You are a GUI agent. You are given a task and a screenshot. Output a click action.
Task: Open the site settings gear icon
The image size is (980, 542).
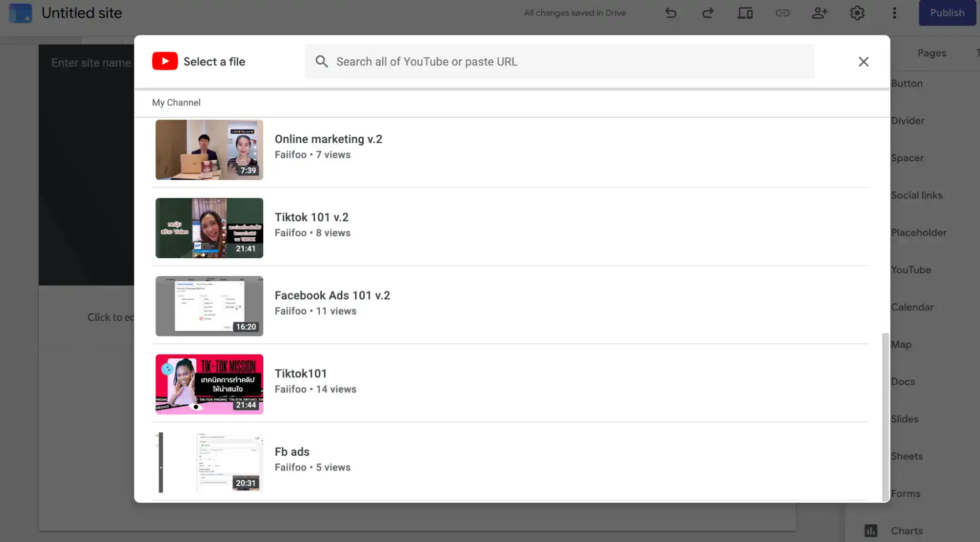pos(857,13)
